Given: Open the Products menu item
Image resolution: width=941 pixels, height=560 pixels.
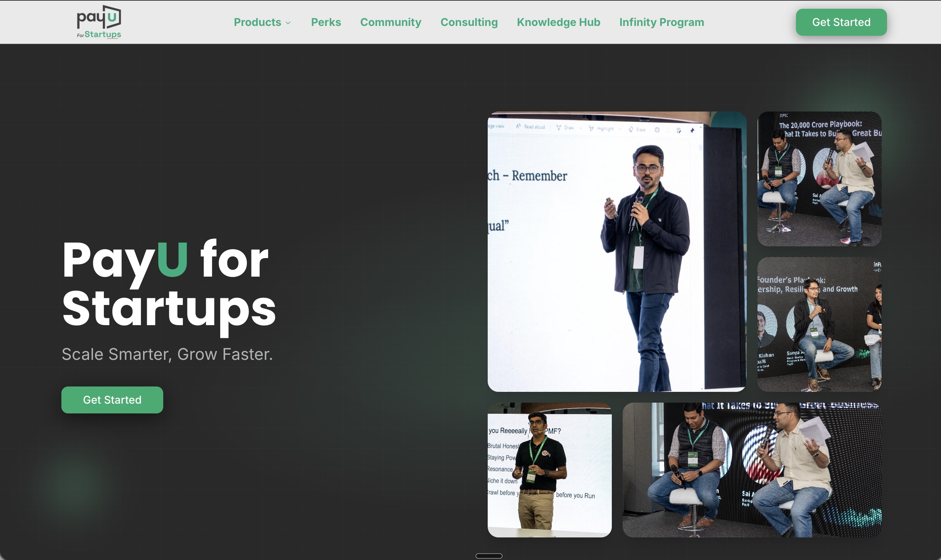Looking at the screenshot, I should point(258,22).
